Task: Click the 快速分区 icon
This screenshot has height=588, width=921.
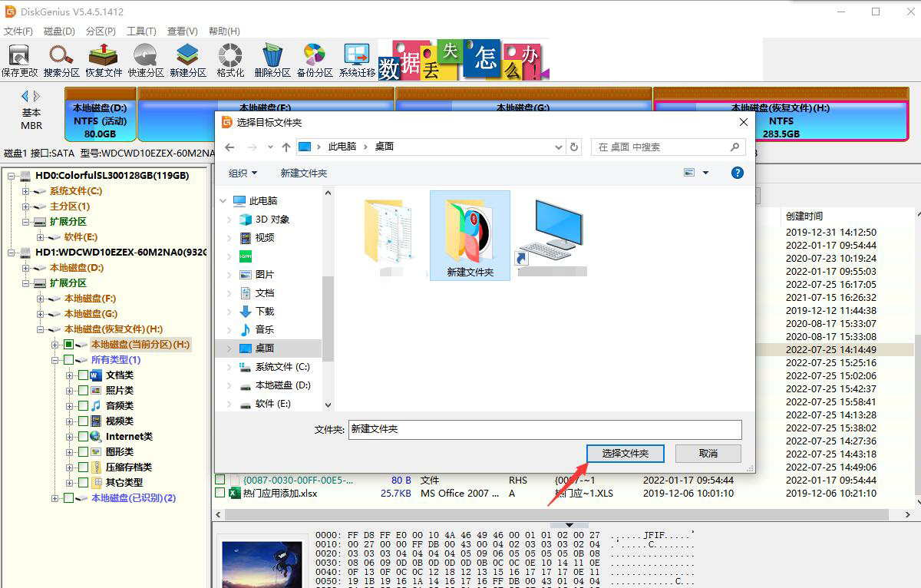Action: pos(144,58)
